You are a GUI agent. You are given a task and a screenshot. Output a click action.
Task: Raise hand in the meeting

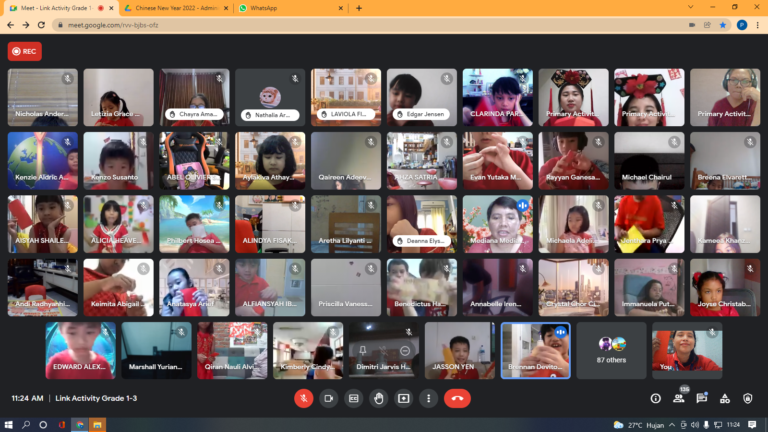(x=378, y=398)
